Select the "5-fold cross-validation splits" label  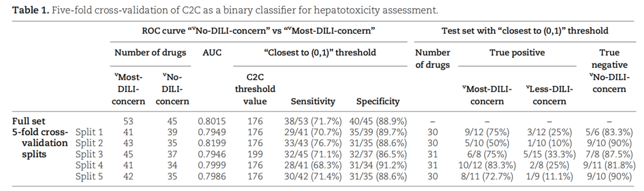click(39, 143)
